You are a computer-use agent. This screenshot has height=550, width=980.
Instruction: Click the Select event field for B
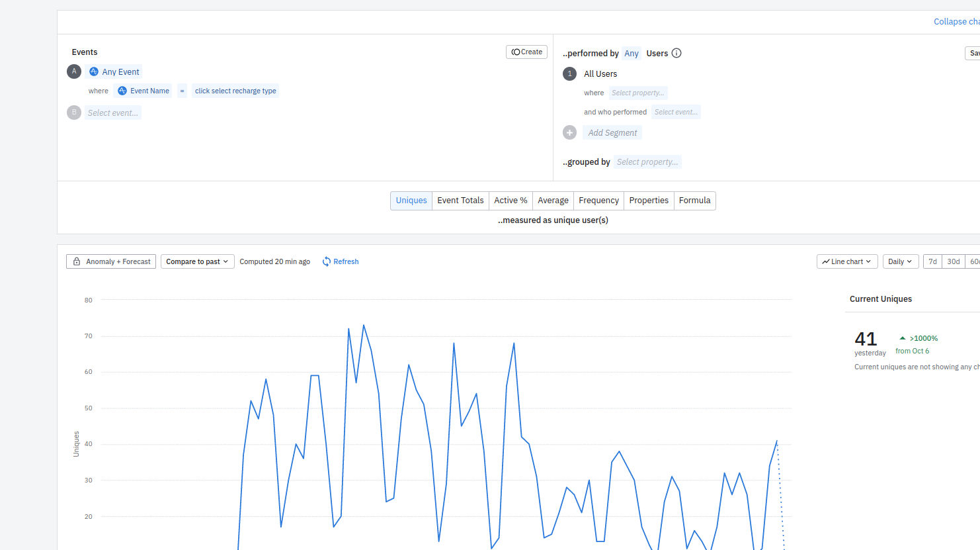point(113,113)
